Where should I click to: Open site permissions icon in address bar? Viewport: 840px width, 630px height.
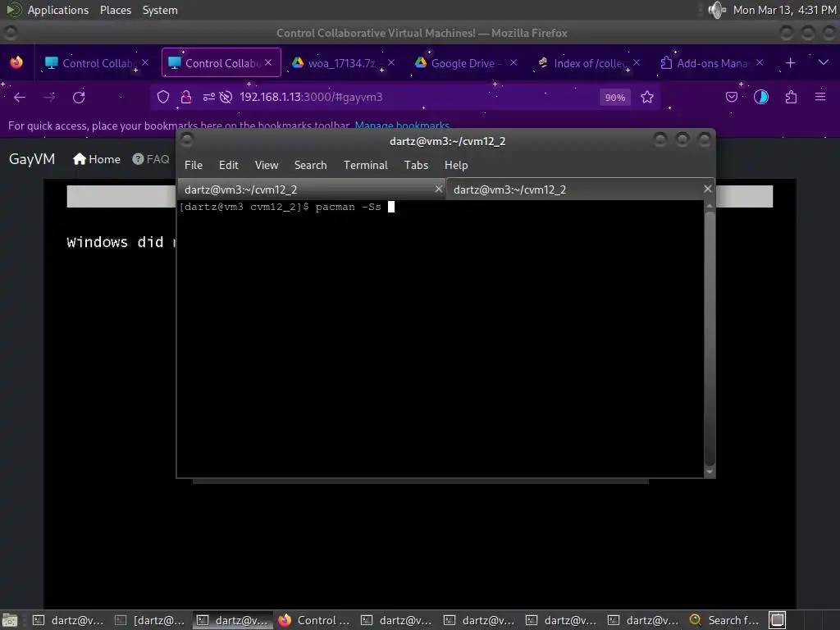(x=209, y=97)
